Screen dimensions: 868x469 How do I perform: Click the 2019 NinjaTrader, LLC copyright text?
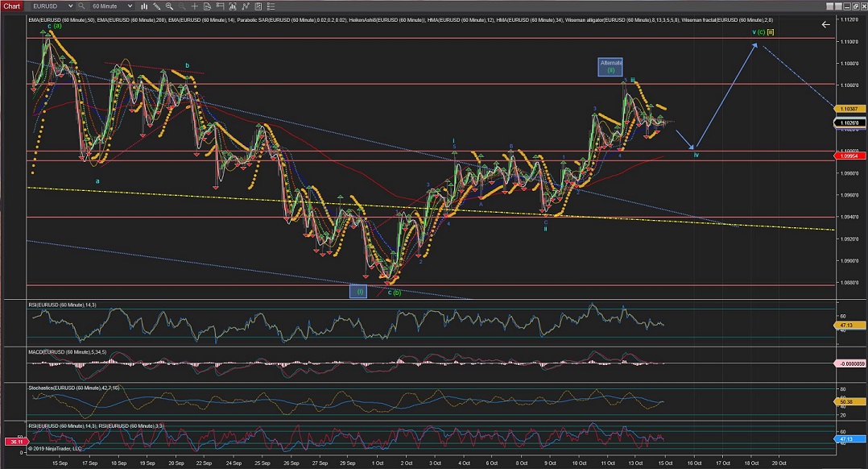tap(55, 449)
